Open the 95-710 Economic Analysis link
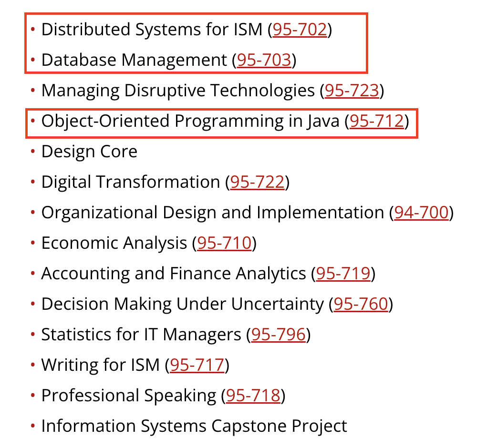The width and height of the screenshot is (477, 448). tap(224, 243)
